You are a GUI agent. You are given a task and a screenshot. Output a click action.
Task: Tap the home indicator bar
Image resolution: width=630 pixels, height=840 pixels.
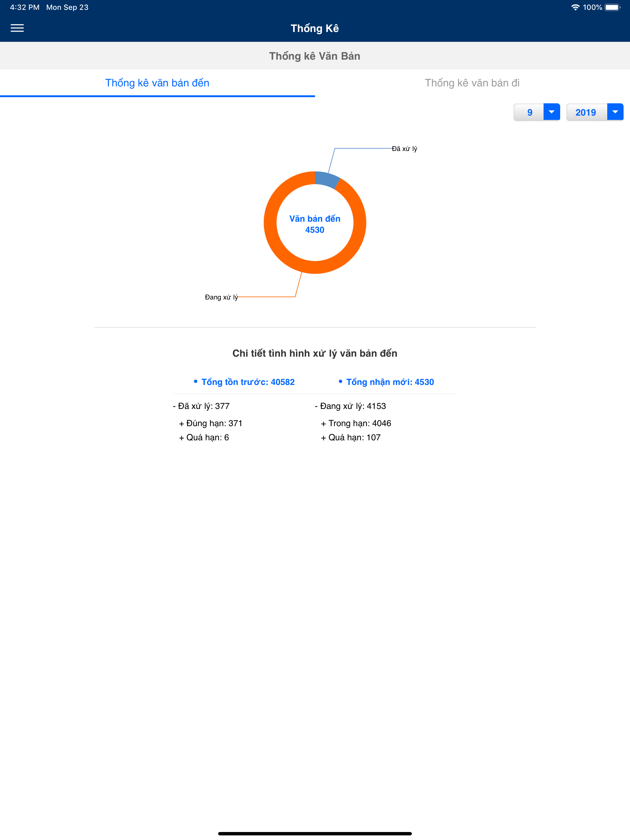coord(315,834)
